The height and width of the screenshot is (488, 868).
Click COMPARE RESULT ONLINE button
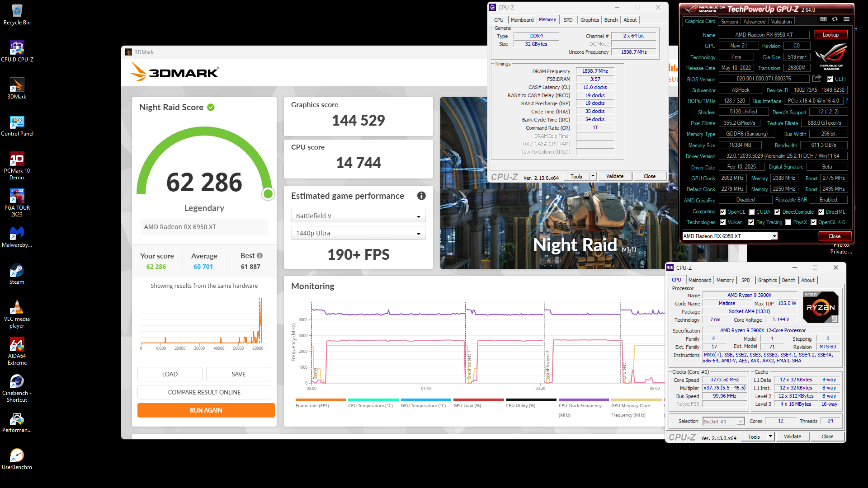point(204,392)
